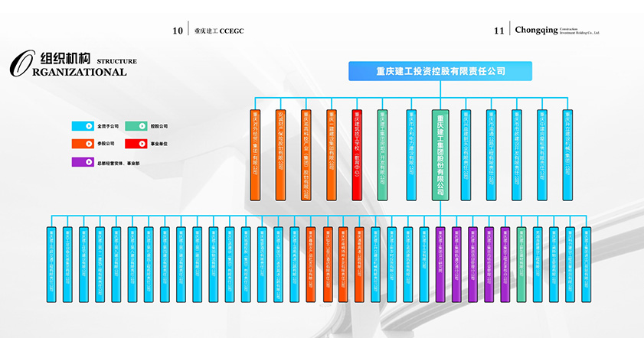644x338 pixels.
Task: Select the 控股公司 legend label
Action: [x=159, y=126]
